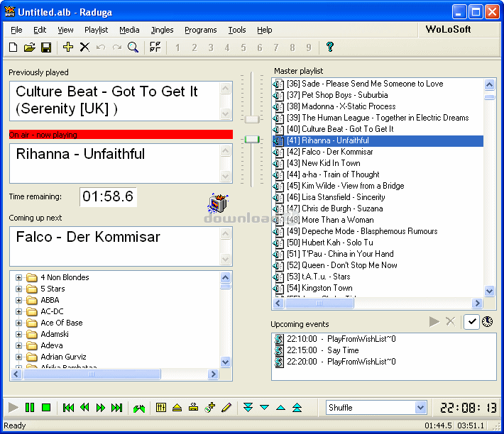Click the yellow eject icon
The image size is (504, 434).
[177, 408]
